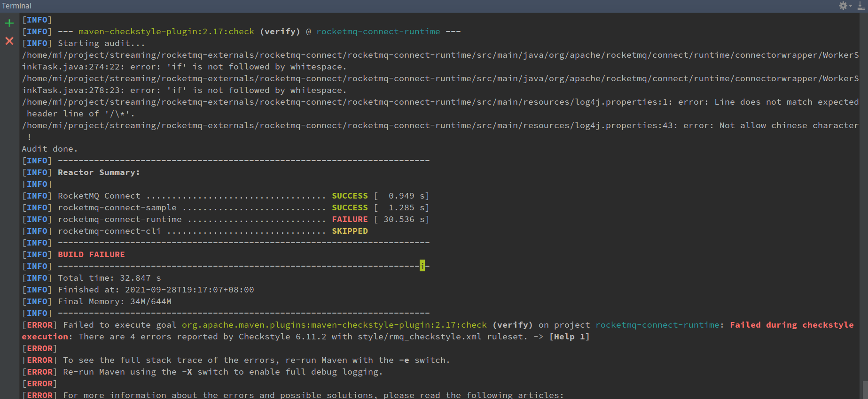Screen dimensions: 868x399
Task: Click 'Total time: 32.847 s' line
Action: pyautogui.click(x=109, y=278)
